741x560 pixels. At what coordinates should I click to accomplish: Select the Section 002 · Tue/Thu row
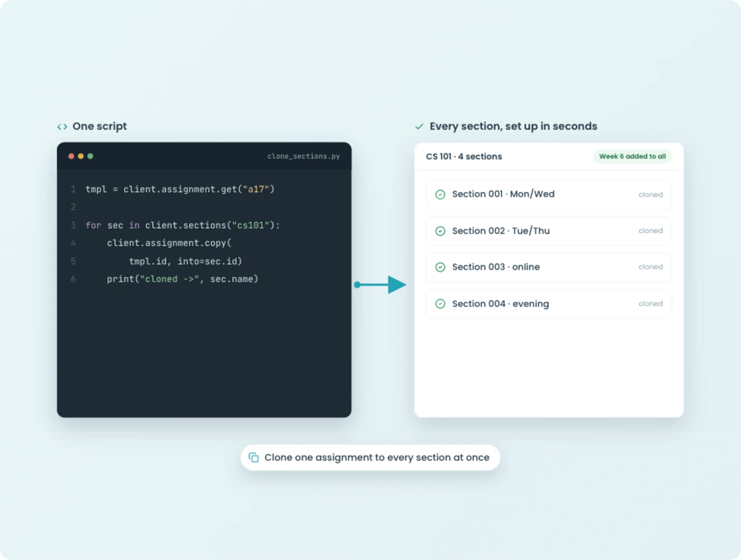pyautogui.click(x=549, y=231)
